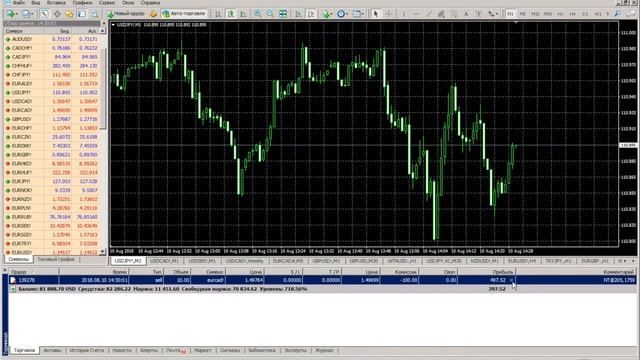640x360 pixels.
Task: Select the trendline drawing tool
Action: (x=429, y=14)
